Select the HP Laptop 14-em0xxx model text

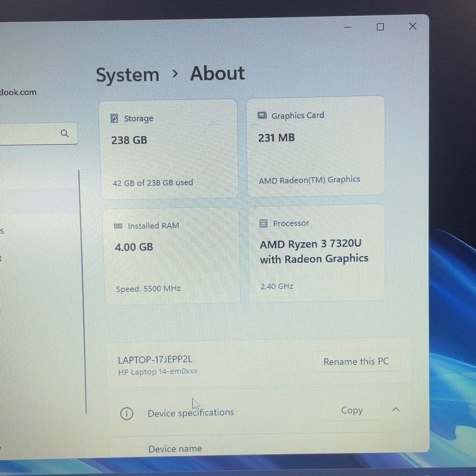tap(157, 372)
